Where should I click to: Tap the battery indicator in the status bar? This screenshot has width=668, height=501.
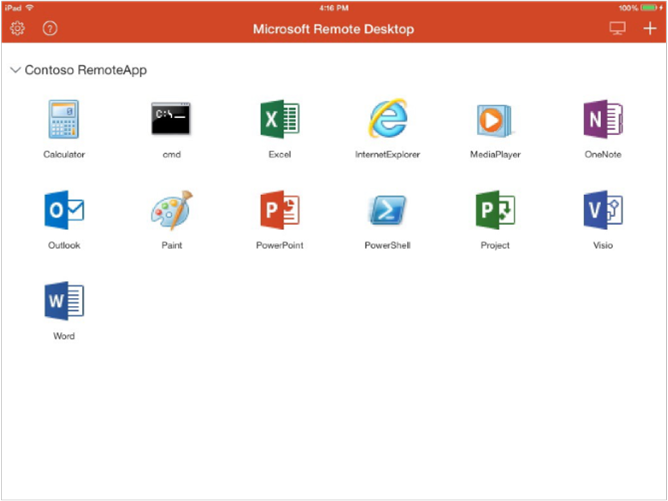[x=649, y=8]
